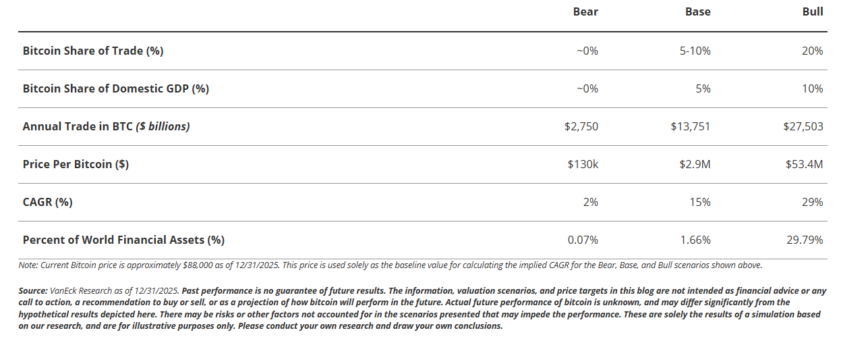
Task: Select the $53.4M Bull price cell
Action: pos(805,164)
